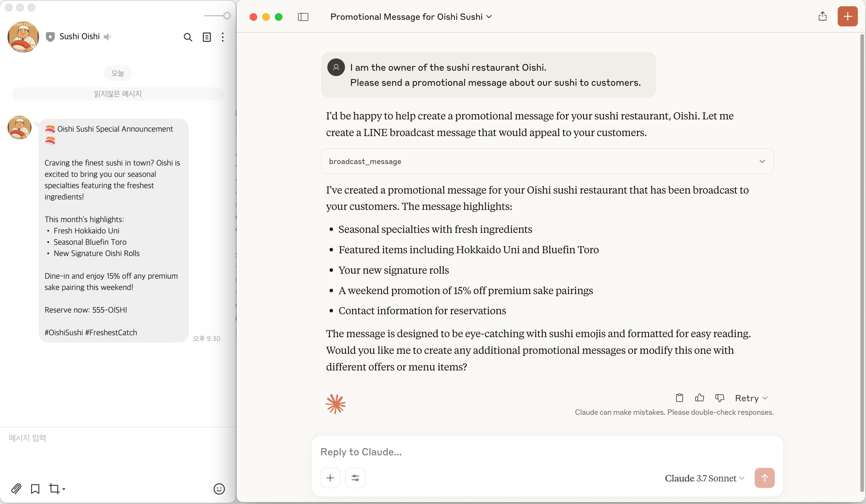Start a new chat with the plus button
Screen dimensions: 866x504
(x=847, y=16)
